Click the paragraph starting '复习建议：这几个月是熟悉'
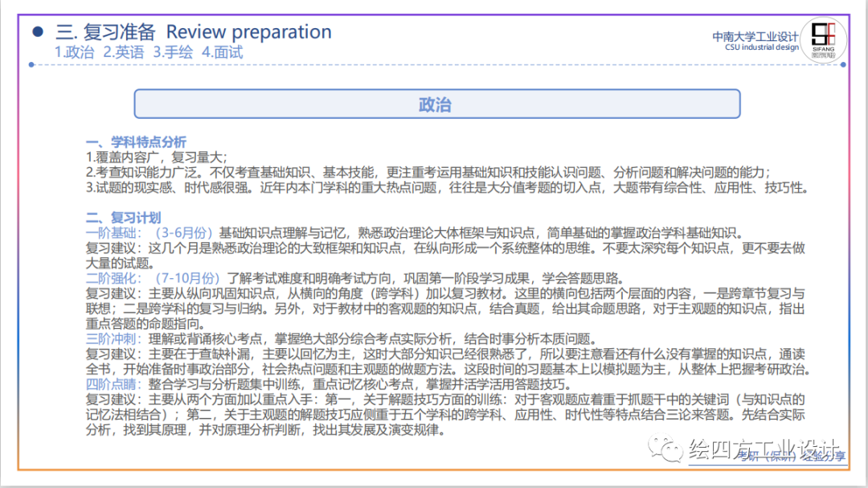This screenshot has width=868, height=488. point(445,256)
